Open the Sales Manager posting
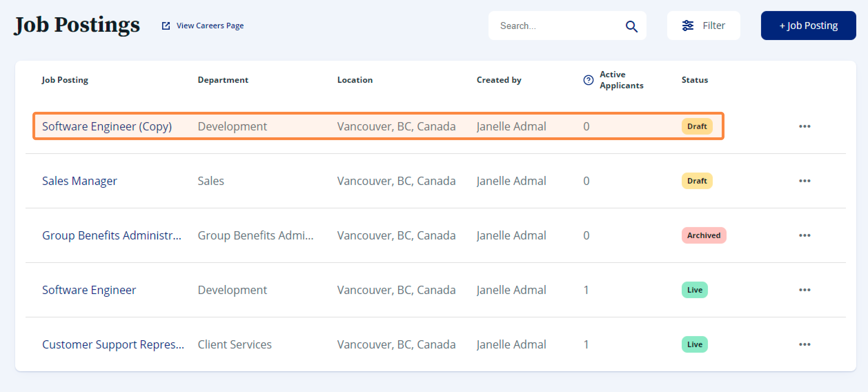This screenshot has width=868, height=392. coord(80,181)
